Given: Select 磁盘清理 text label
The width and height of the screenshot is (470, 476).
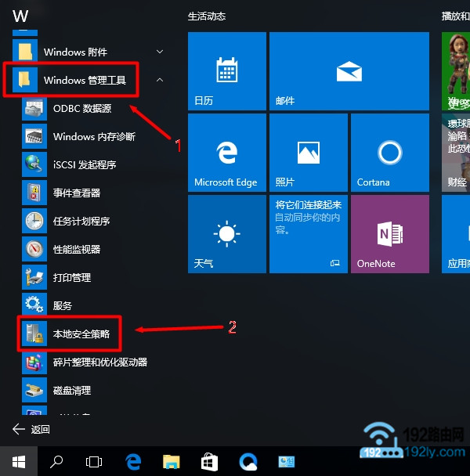Looking at the screenshot, I should (72, 390).
